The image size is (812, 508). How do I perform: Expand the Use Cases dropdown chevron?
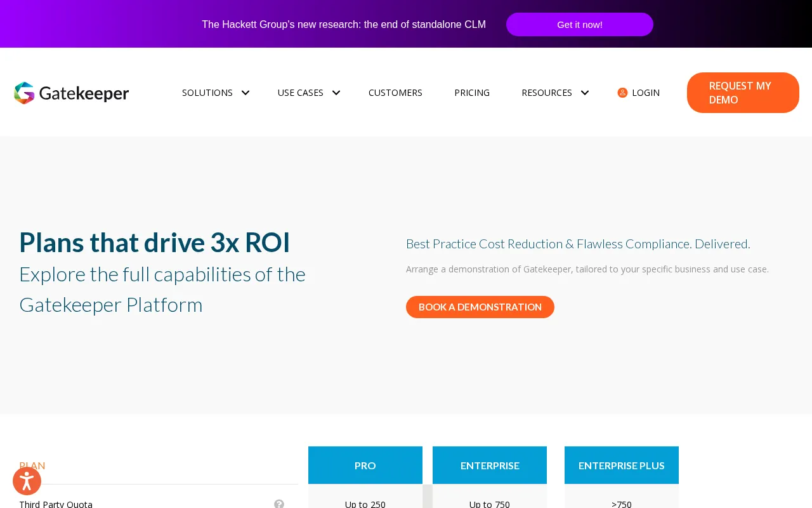click(x=336, y=93)
